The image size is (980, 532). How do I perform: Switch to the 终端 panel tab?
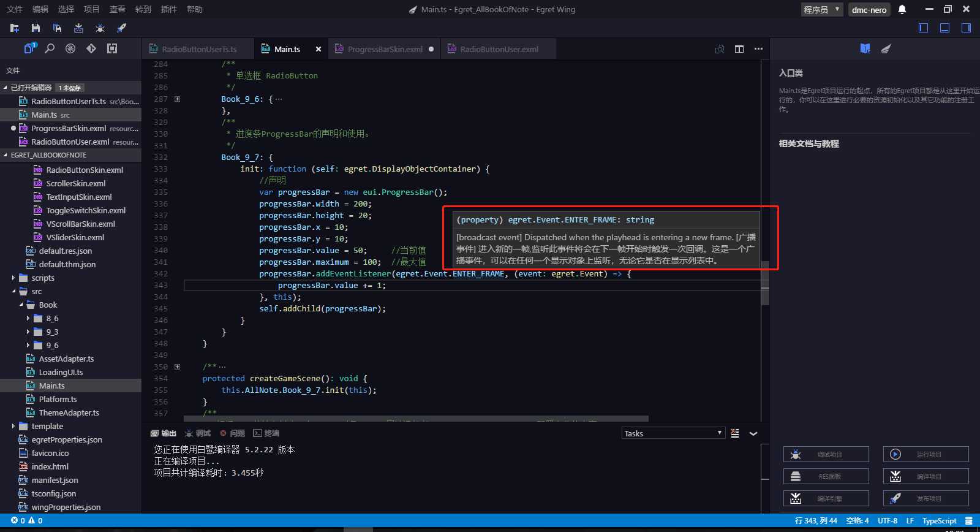[266, 433]
